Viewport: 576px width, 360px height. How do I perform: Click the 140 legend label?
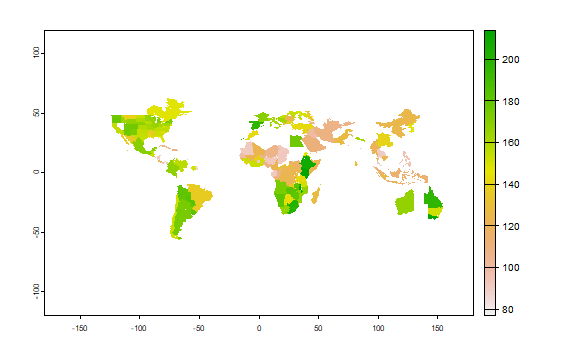click(510, 184)
